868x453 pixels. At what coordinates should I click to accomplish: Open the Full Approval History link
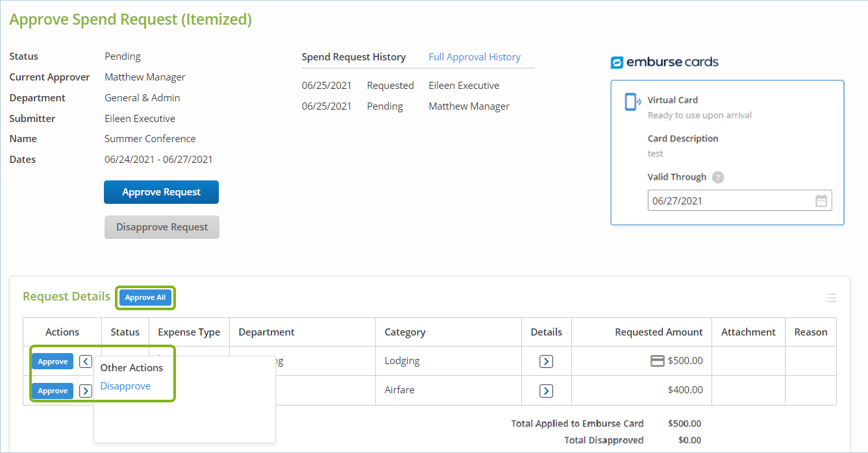click(x=475, y=57)
